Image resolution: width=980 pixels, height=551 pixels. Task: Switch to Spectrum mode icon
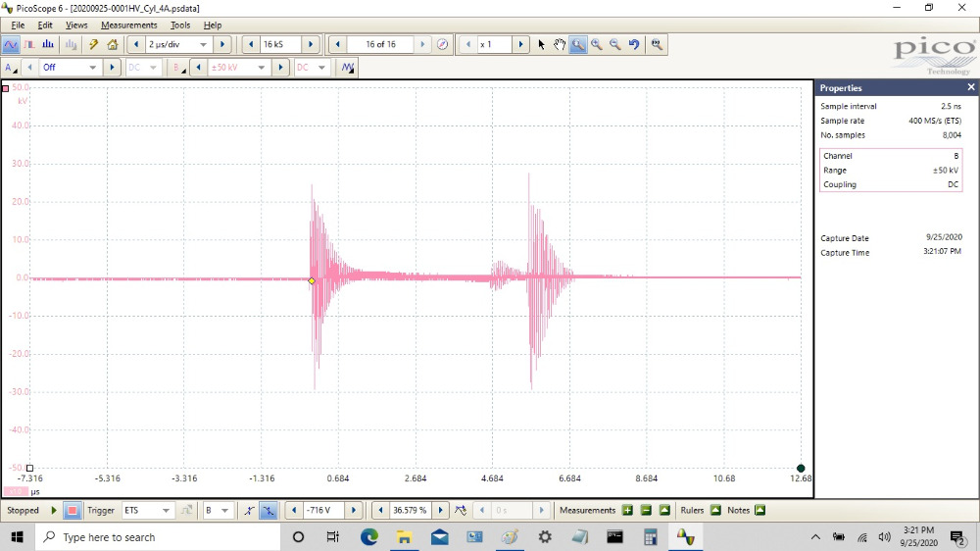coord(49,44)
